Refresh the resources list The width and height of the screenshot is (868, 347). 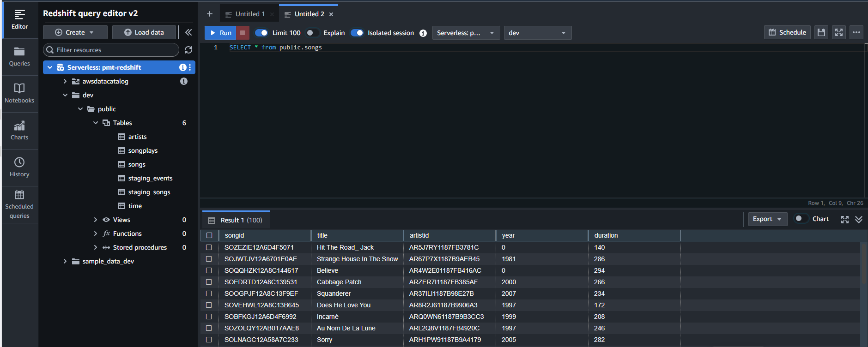[188, 50]
